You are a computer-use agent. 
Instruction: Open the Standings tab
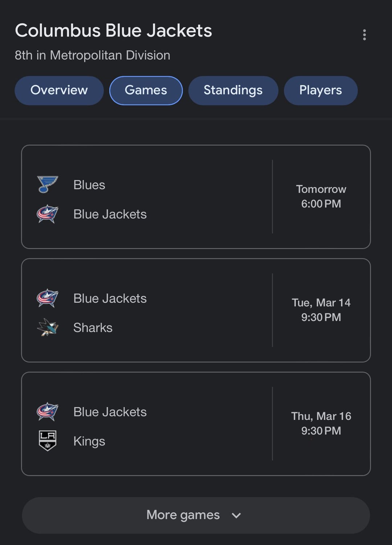pyautogui.click(x=233, y=90)
